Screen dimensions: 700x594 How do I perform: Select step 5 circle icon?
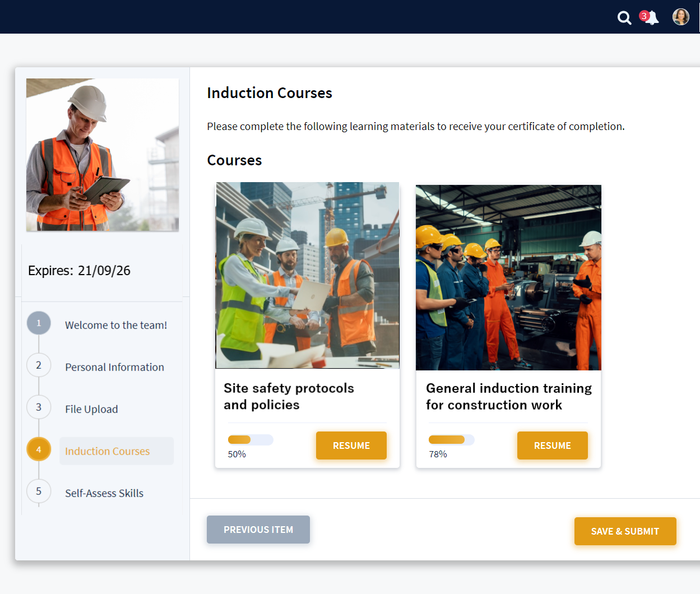39,491
